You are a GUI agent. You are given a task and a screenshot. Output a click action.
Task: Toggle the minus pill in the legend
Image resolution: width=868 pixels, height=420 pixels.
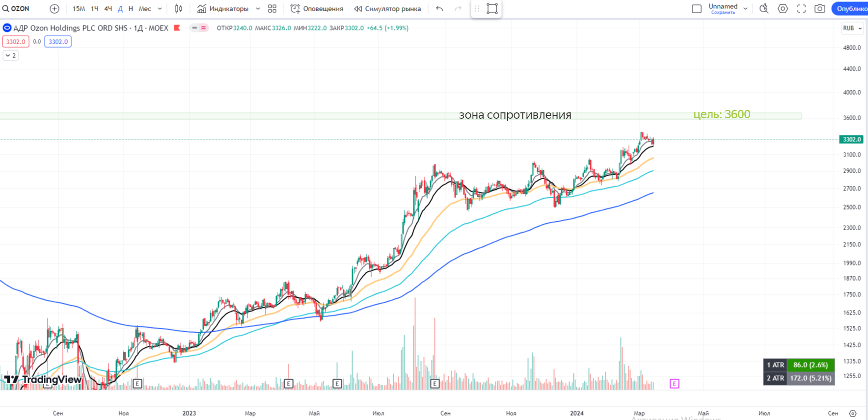(x=195, y=28)
